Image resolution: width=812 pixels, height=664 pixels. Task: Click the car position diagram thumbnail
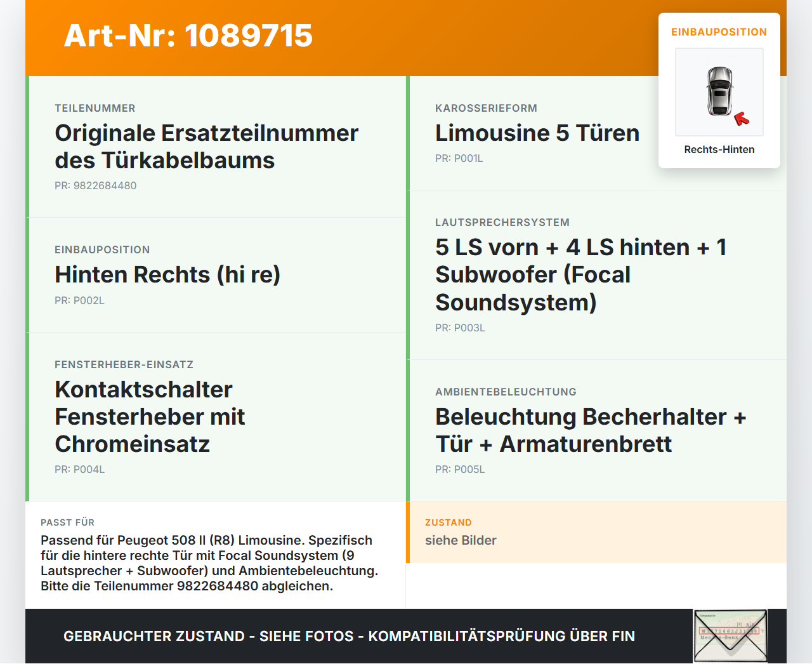click(x=719, y=92)
